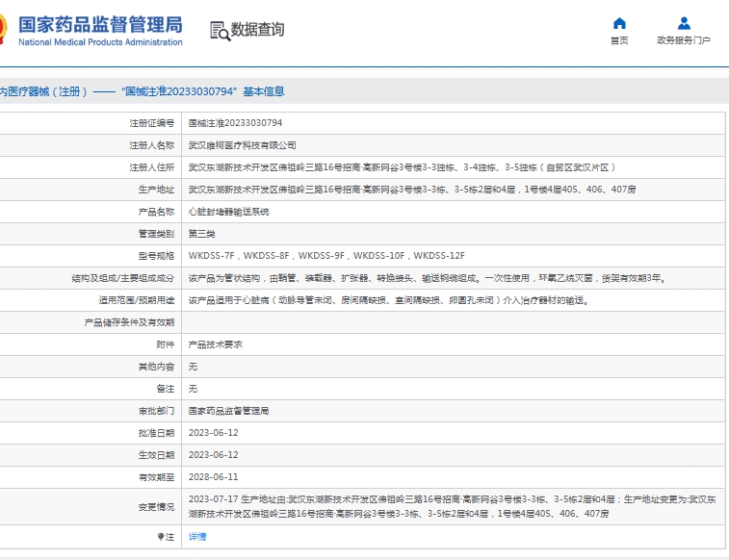Click the 注册证编号 label
This screenshot has width=729, height=560.
(x=152, y=123)
